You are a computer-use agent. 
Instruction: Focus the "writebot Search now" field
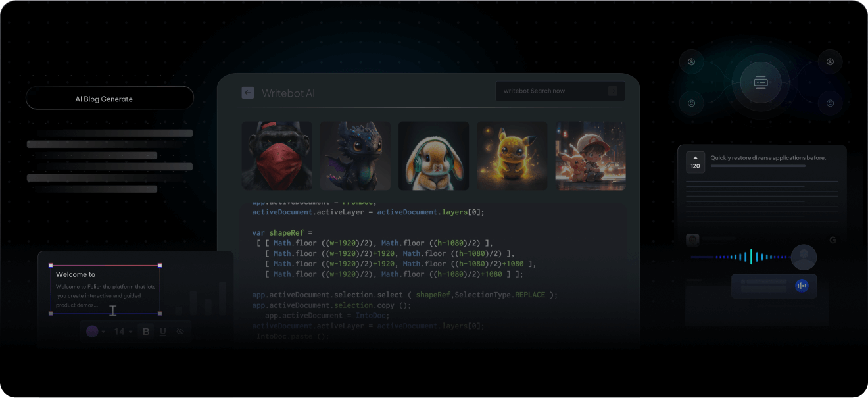(x=560, y=91)
